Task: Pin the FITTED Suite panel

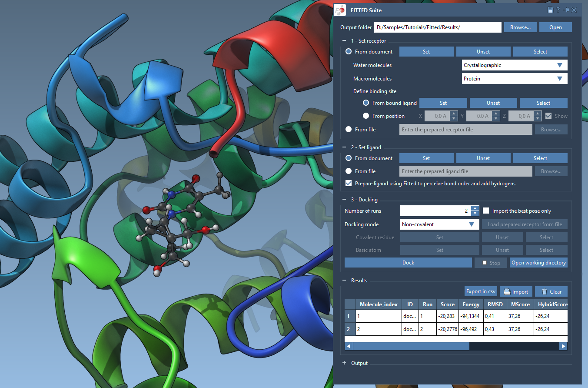Action: point(566,10)
